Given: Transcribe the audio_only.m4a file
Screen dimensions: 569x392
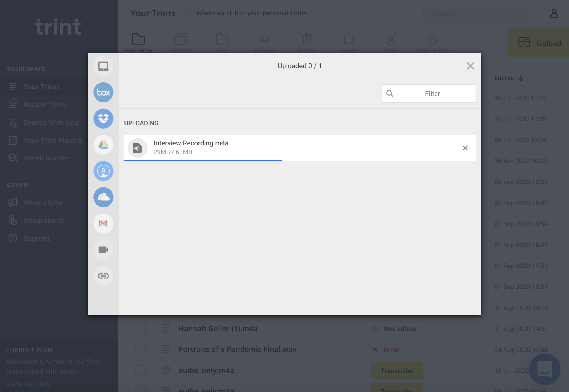Looking at the screenshot, I should [x=397, y=370].
